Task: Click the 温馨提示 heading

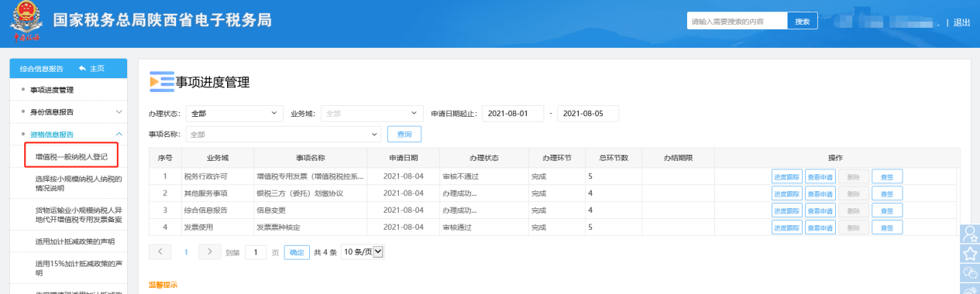Action: click(163, 285)
